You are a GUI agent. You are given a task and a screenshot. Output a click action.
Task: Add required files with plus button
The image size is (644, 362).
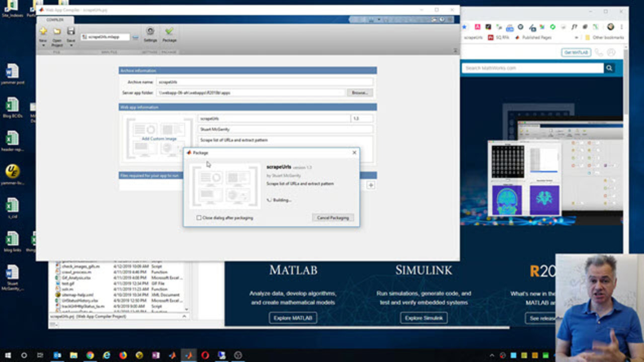pyautogui.click(x=370, y=186)
